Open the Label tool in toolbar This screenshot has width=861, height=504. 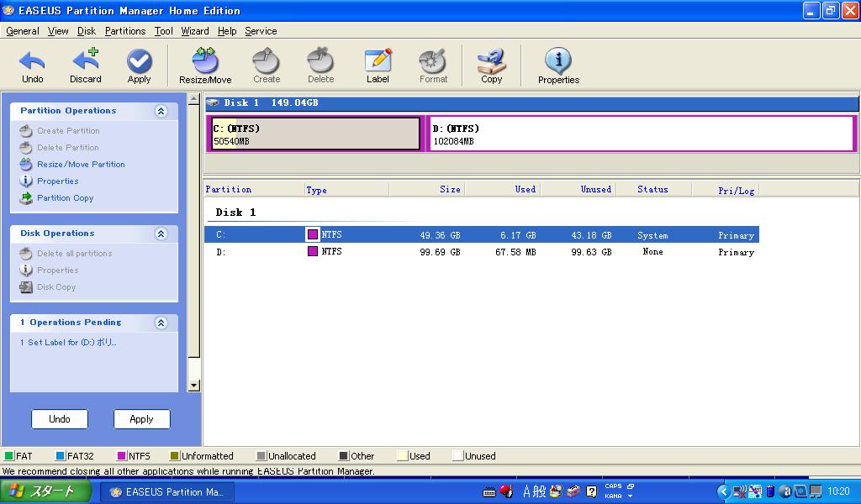point(378,66)
